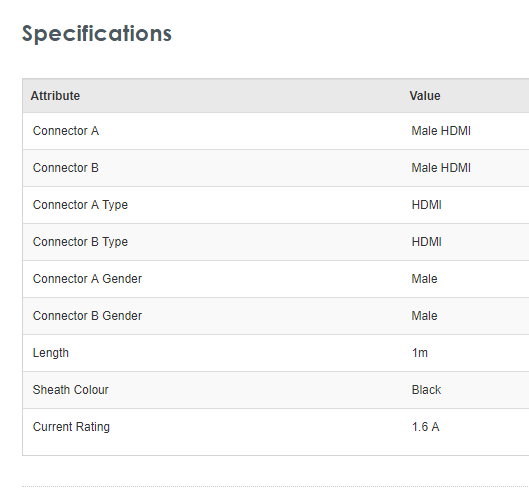Select the Attribute column header

point(55,96)
